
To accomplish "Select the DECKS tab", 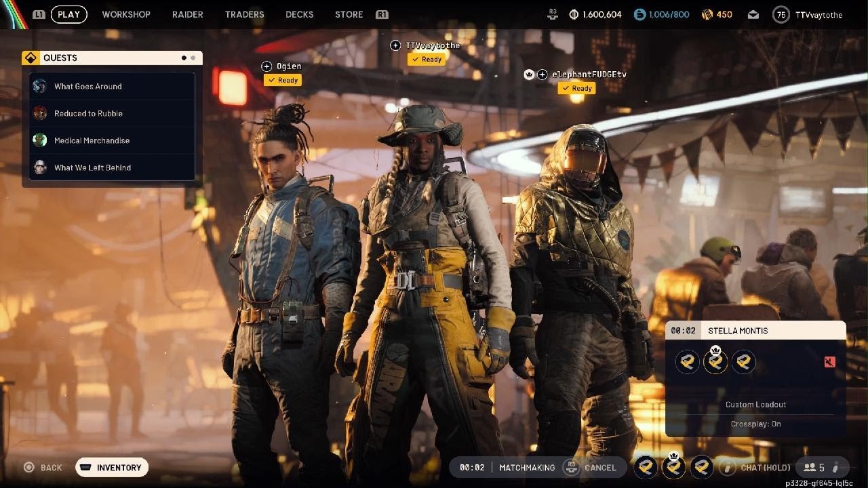I will [x=299, y=14].
